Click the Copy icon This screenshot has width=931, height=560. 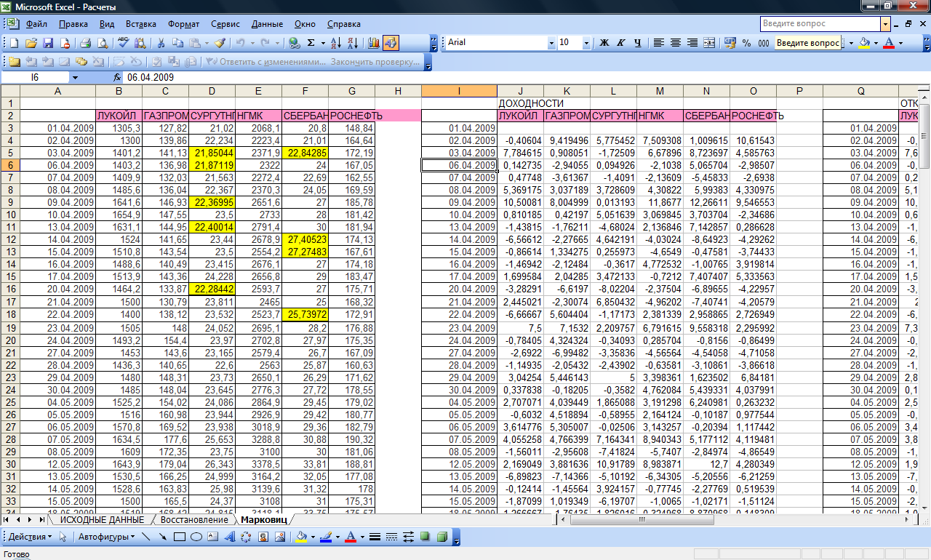pos(177,43)
